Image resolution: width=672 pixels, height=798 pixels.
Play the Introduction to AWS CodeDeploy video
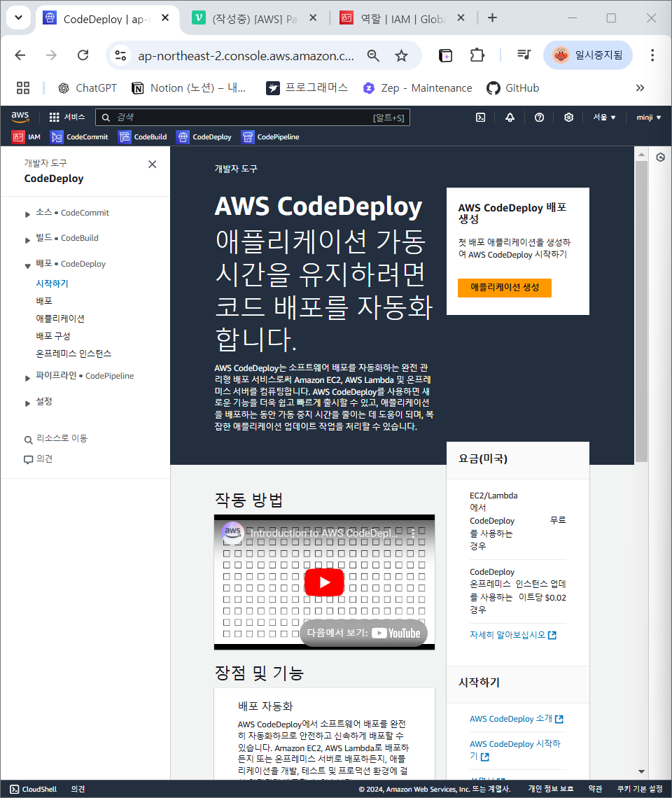pos(324,582)
